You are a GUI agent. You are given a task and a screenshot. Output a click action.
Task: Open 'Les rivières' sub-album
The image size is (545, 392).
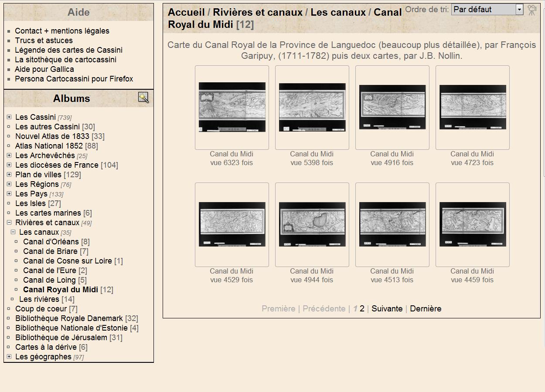[x=39, y=299]
